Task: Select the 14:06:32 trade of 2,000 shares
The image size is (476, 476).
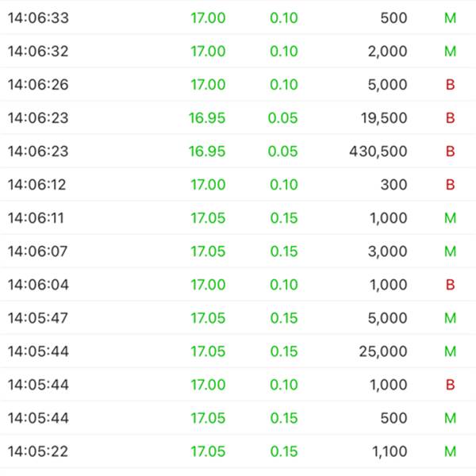Action: [x=238, y=51]
